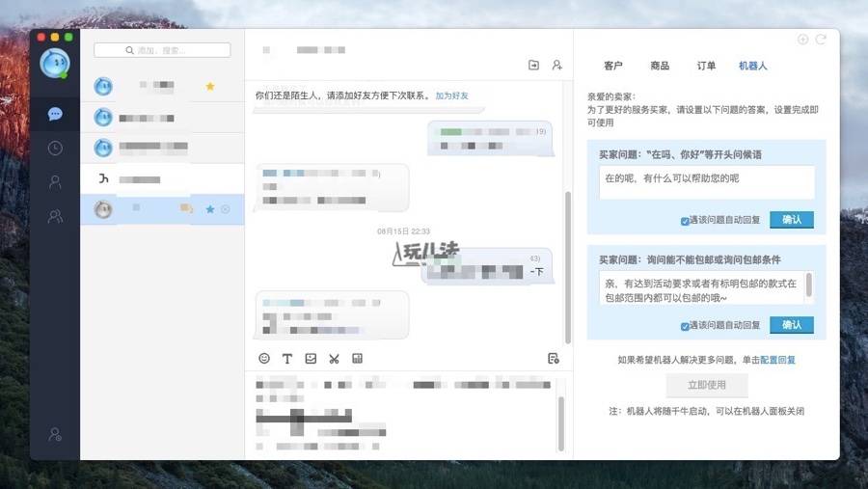Open the calculator icon in chat toolbar

click(x=357, y=358)
